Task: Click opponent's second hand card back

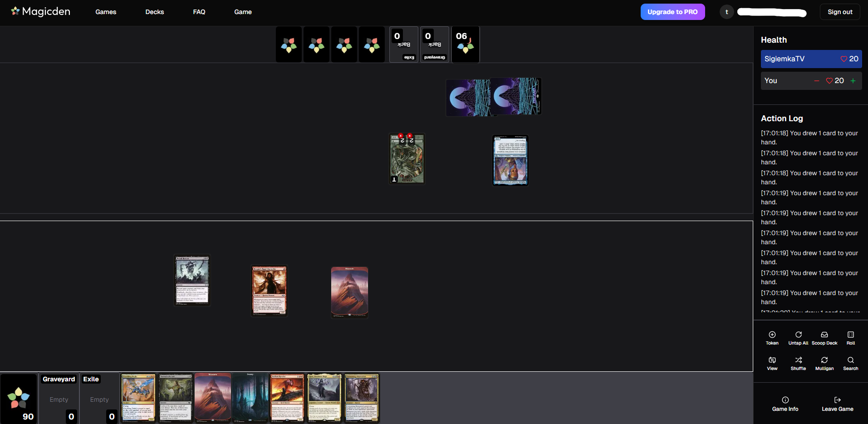Action: [x=317, y=44]
